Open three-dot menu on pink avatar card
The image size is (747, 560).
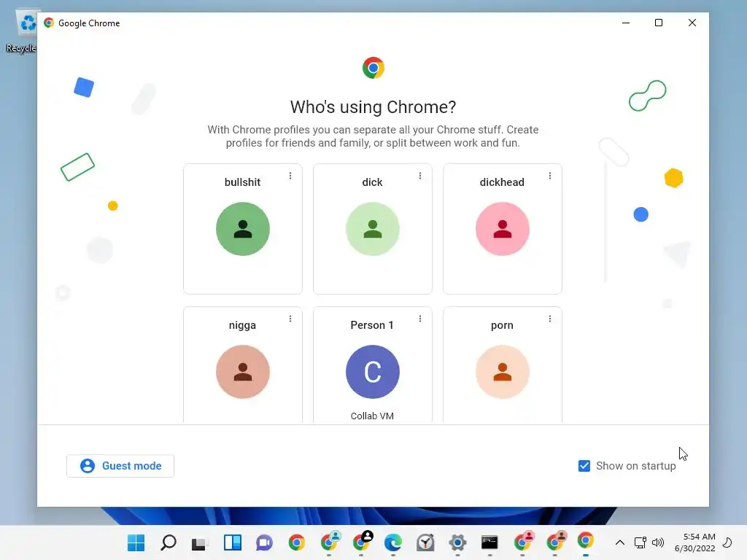[550, 176]
